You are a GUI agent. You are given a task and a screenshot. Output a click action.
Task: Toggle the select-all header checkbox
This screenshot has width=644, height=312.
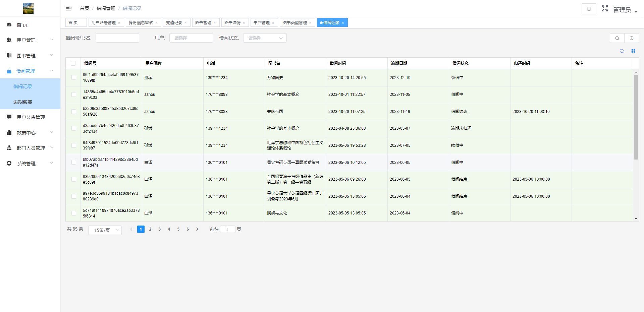73,63
